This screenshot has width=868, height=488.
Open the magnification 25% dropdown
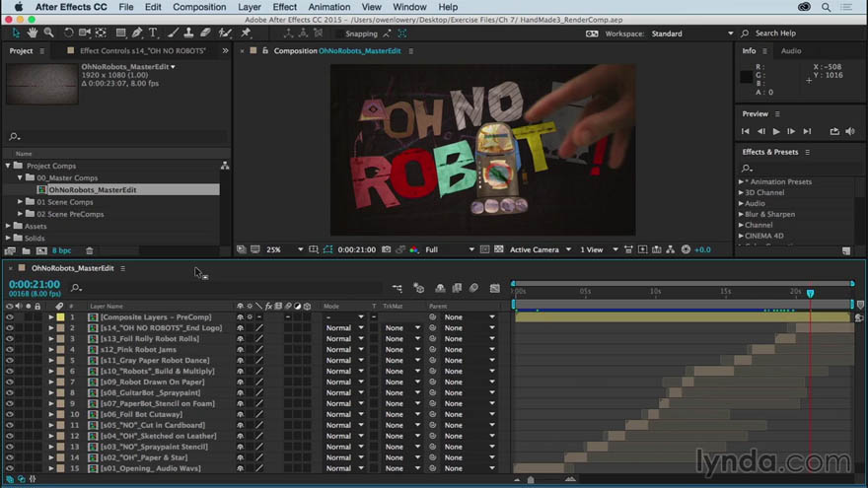[284, 249]
